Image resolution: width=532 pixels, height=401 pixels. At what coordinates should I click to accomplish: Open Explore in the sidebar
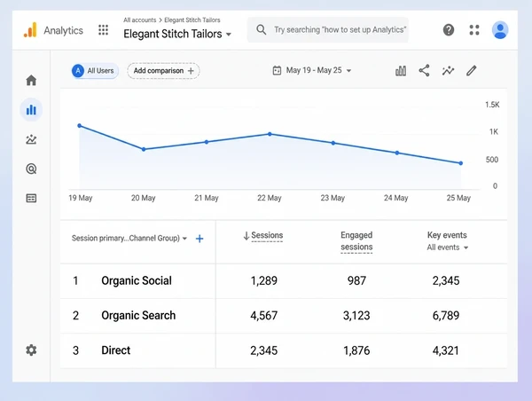coord(31,139)
